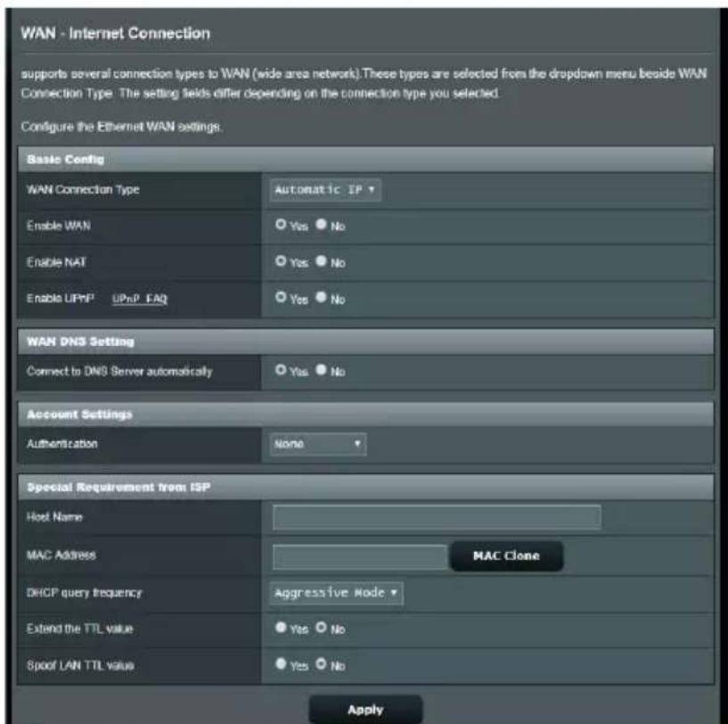Open the Authentication dropdown
Screen dimensions: 728x724
(x=317, y=444)
